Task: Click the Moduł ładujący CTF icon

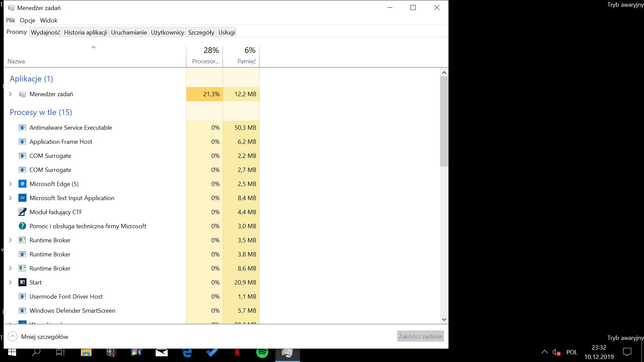Action: [x=22, y=212]
